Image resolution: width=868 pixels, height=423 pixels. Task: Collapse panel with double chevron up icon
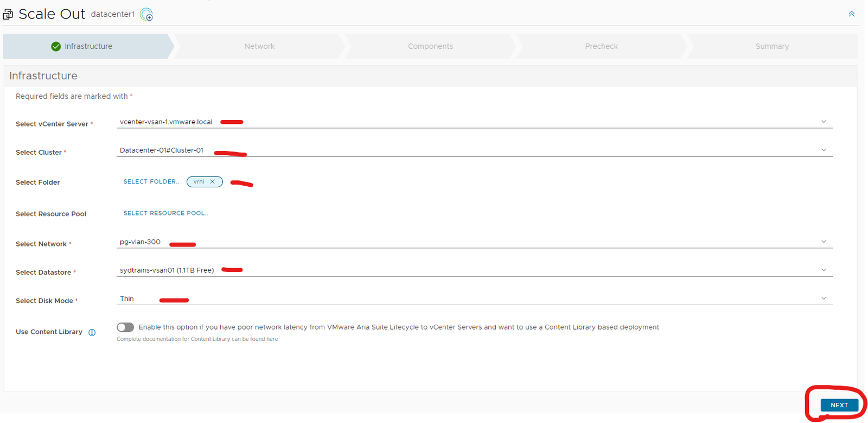851,14
